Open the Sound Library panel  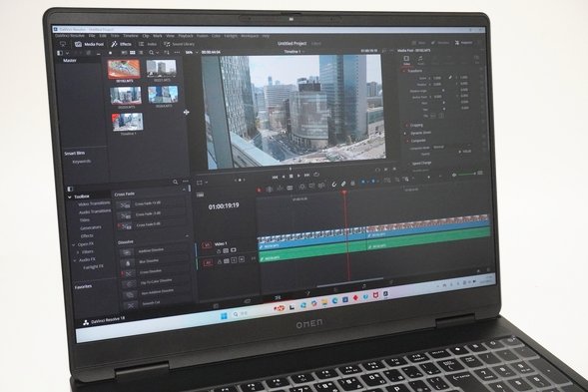pos(180,44)
